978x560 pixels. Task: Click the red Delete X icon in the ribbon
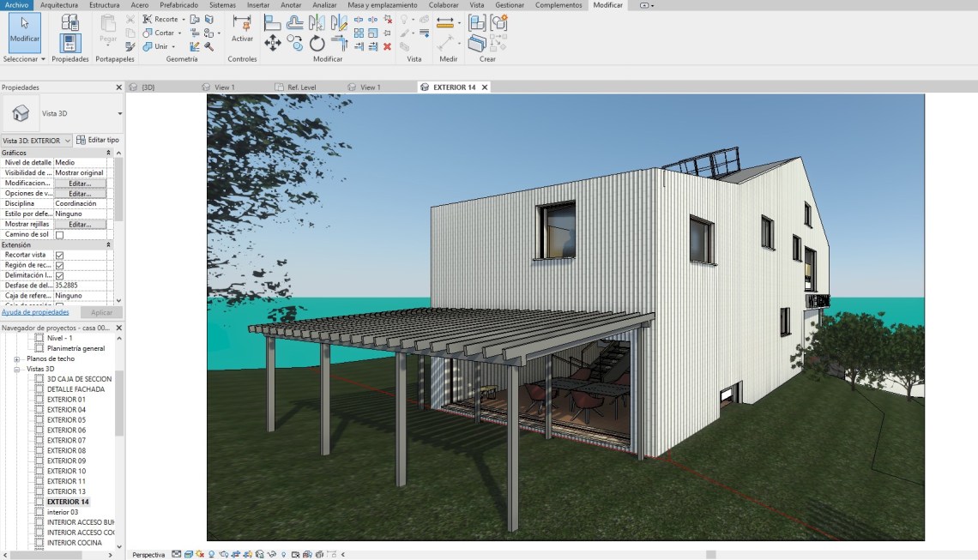(387, 46)
